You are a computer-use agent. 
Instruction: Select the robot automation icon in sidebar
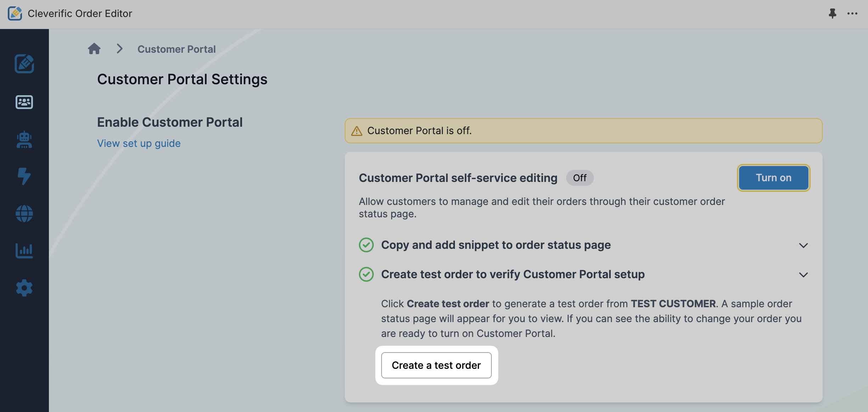24,139
